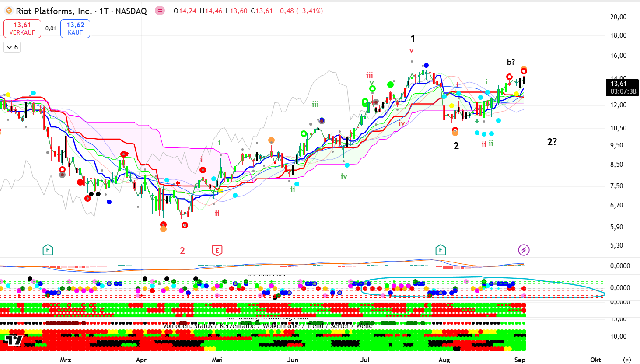Click the Riot Platforms, Inc. symbol title
Screen dimensions: 640x364
click(81, 11)
